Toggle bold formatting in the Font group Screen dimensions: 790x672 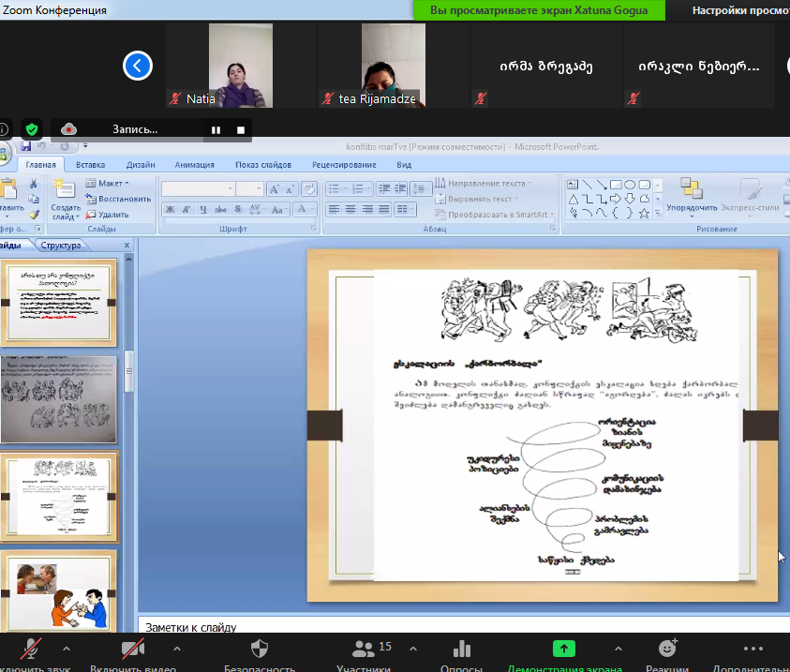[x=171, y=209]
